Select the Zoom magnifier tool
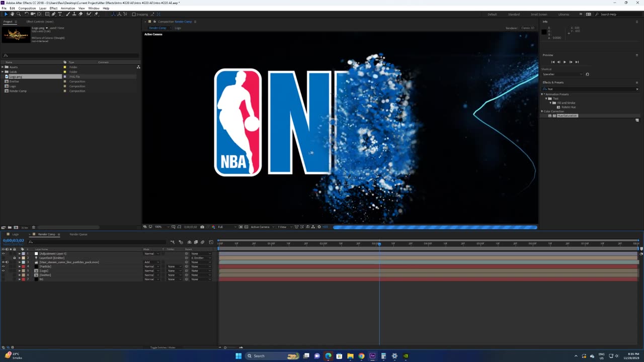This screenshot has height=362, width=644. coord(19,14)
